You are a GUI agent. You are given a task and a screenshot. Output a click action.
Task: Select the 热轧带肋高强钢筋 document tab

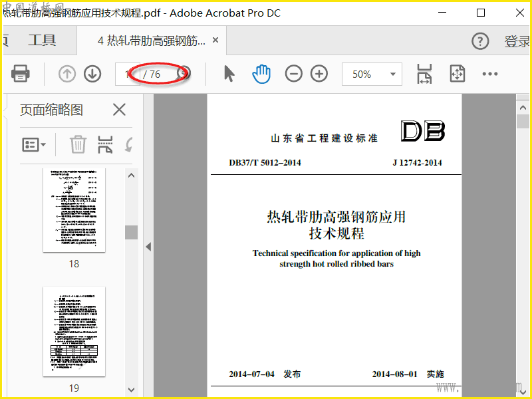152,41
